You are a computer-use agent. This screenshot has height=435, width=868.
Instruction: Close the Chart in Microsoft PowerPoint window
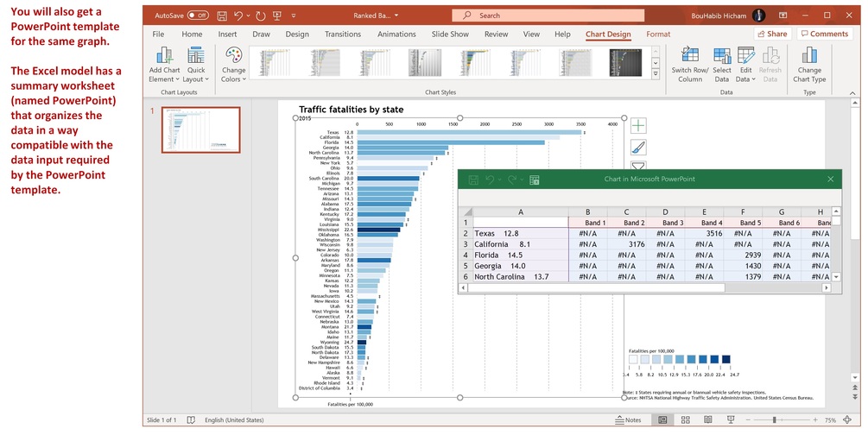[830, 180]
